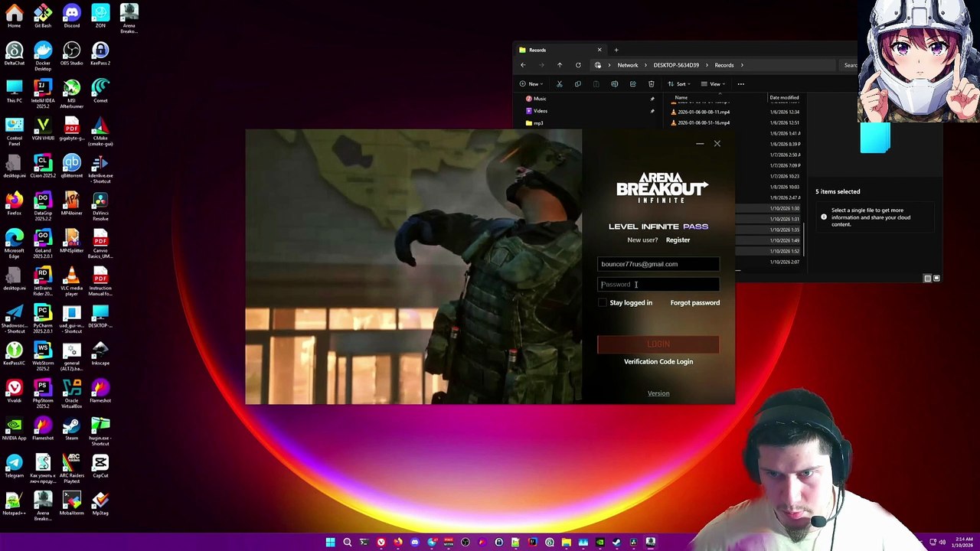The image size is (980, 551).
Task: Tick the Stay logged in checkbox
Action: point(603,302)
